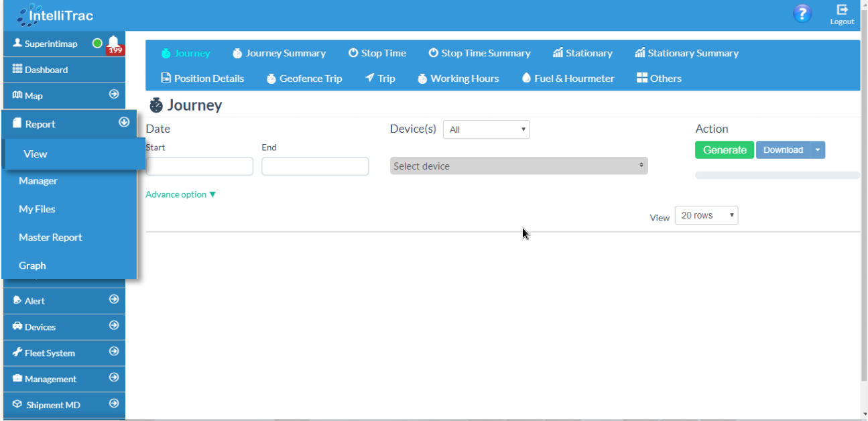Select the Geofence Trip report icon
868x421 pixels.
coord(271,79)
